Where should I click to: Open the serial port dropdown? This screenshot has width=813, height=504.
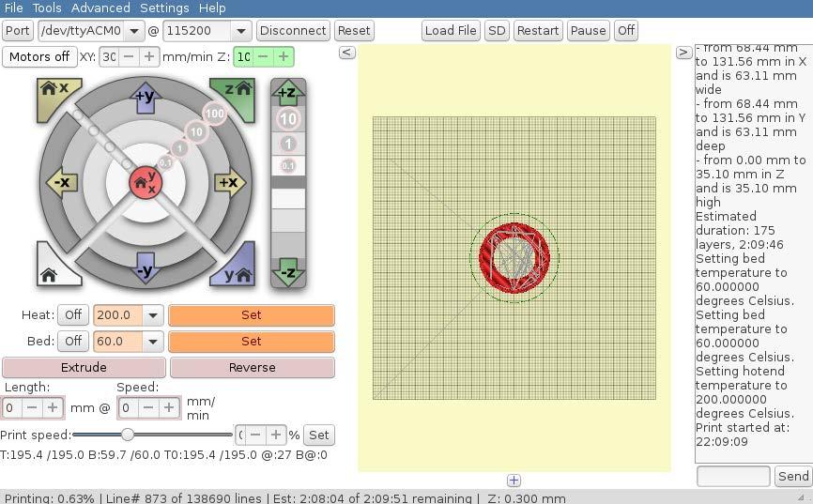pos(134,31)
